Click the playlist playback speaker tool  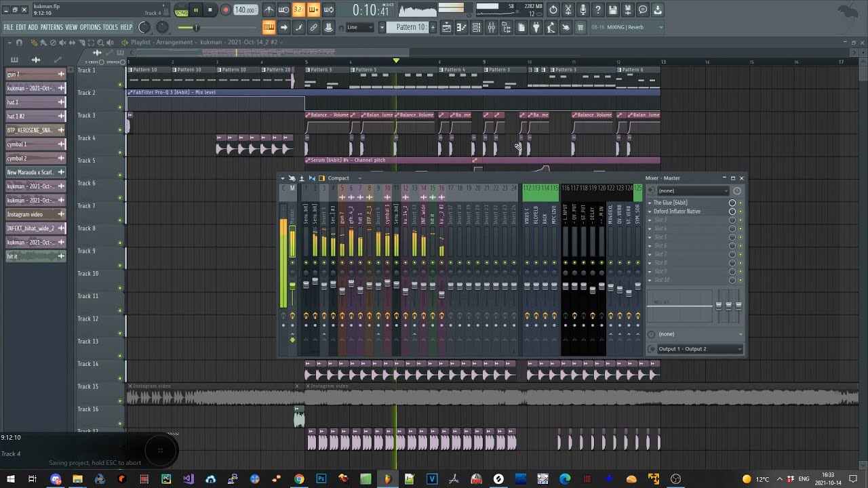(x=108, y=43)
